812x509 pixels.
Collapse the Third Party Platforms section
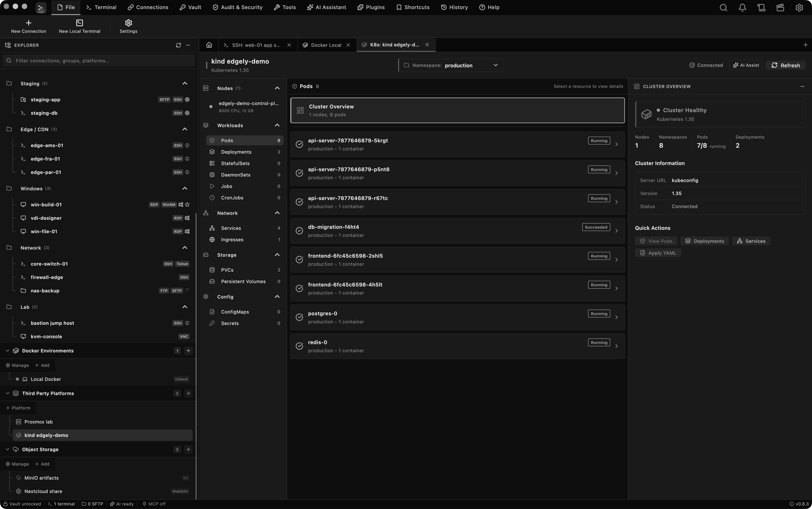[8, 393]
